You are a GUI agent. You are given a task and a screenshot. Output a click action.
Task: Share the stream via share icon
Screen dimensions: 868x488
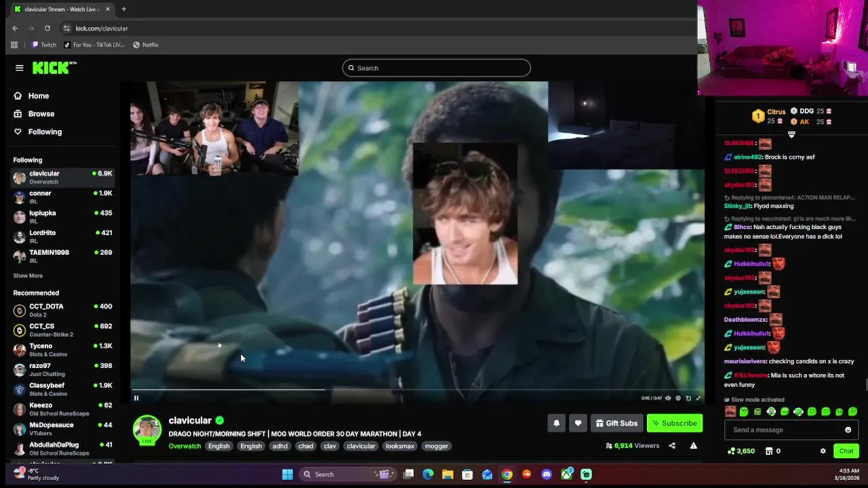point(672,446)
